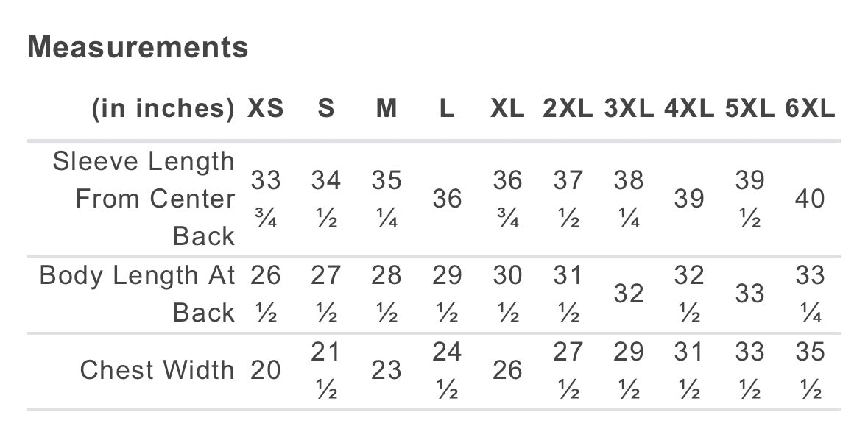Click the 3XL body length value 32
Screen dimensions: 868x429
628,294
